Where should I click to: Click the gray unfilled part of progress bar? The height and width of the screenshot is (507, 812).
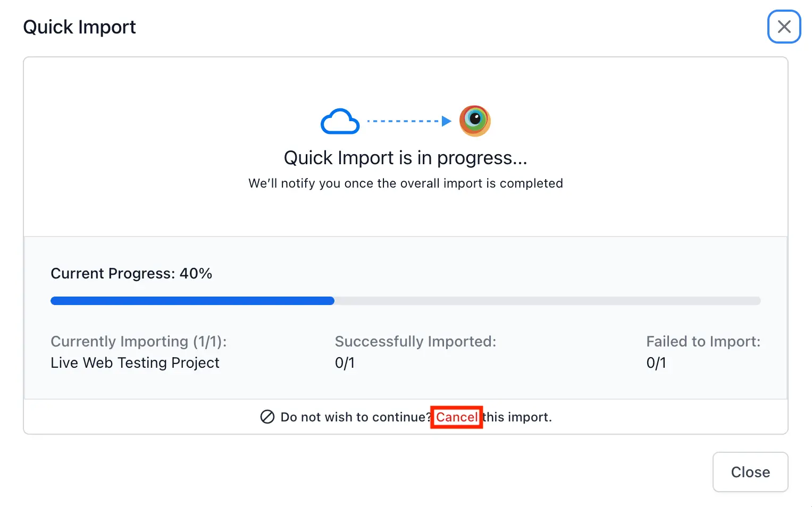(547, 301)
